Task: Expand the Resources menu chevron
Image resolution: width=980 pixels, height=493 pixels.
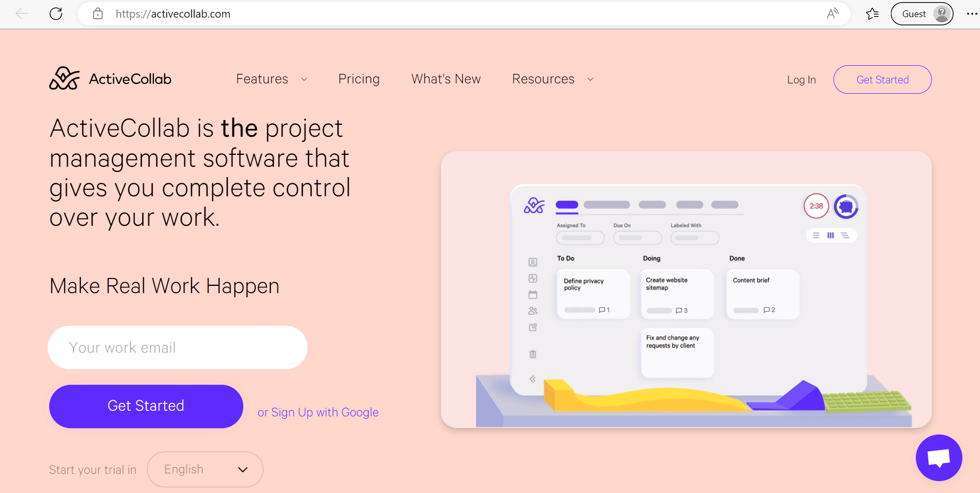Action: point(590,79)
